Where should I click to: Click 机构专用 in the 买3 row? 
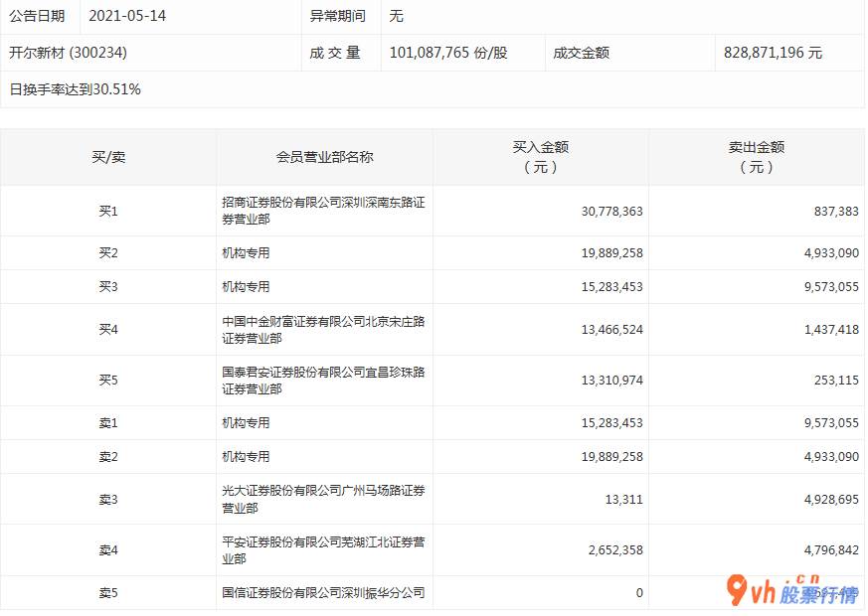click(246, 287)
